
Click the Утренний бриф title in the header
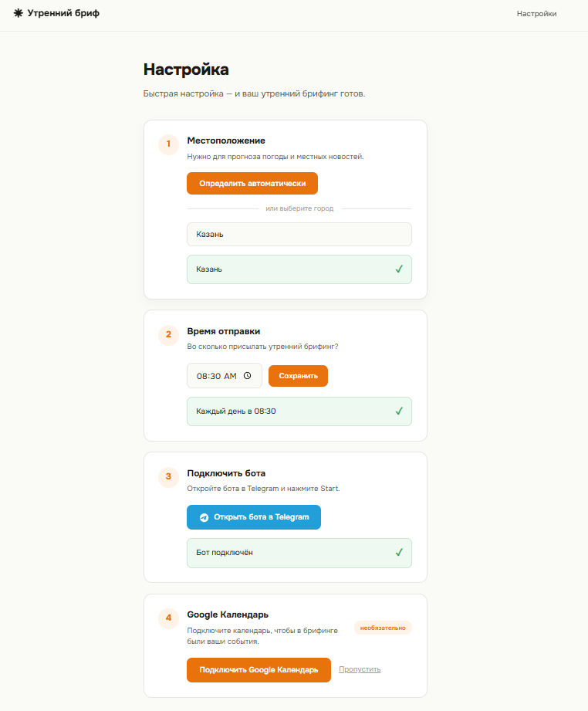coord(63,13)
